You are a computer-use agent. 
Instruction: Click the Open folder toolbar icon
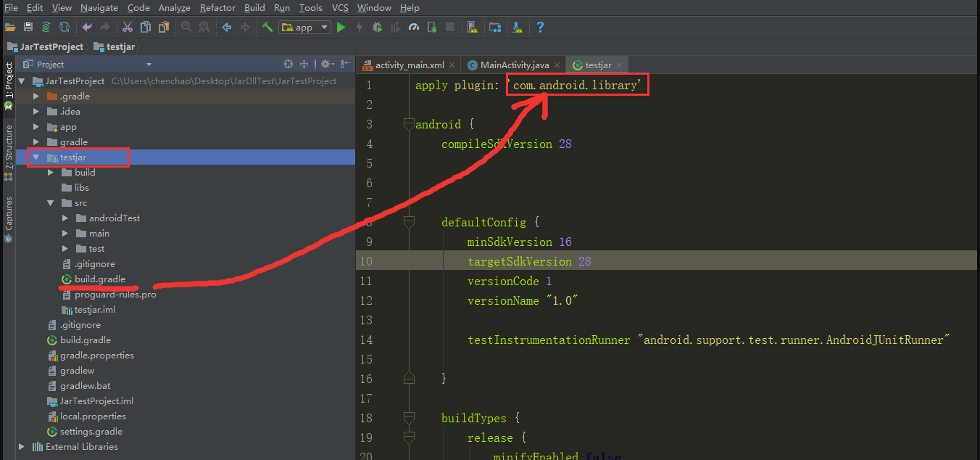point(10,28)
